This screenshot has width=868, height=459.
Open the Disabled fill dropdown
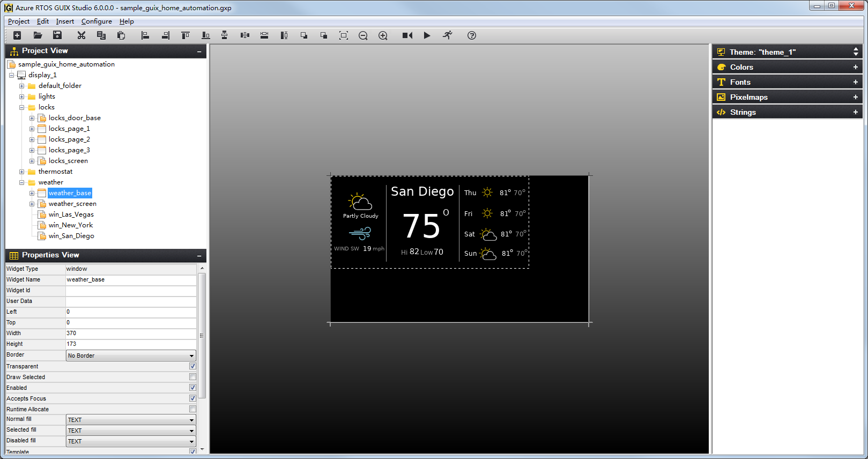tap(131, 441)
